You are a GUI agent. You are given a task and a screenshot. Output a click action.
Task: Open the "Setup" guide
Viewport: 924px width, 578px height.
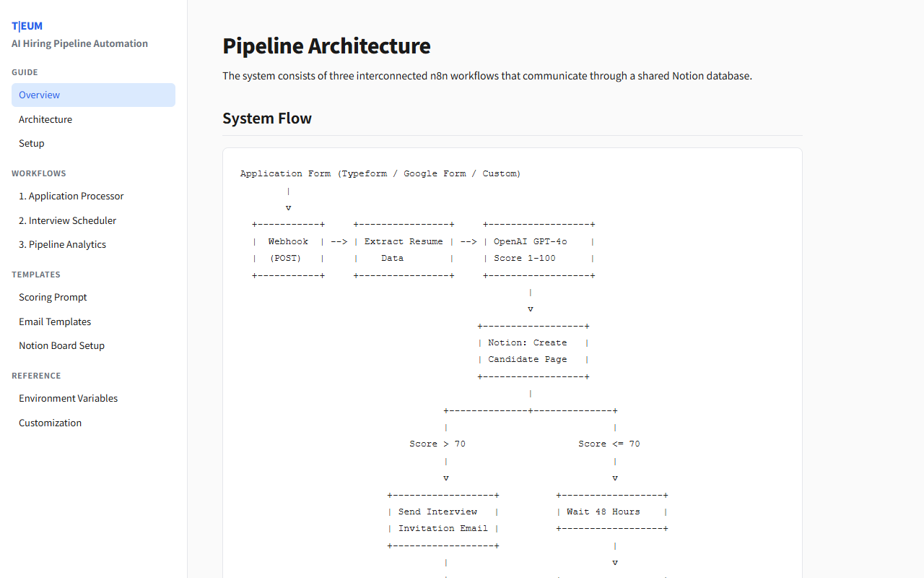pos(31,143)
